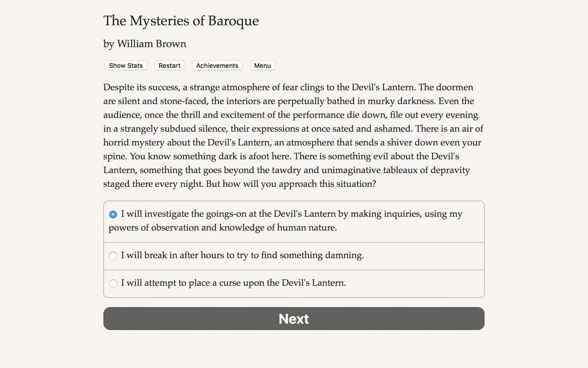588x368 pixels.
Task: Confirm your choice by pressing Next
Action: [x=294, y=319]
